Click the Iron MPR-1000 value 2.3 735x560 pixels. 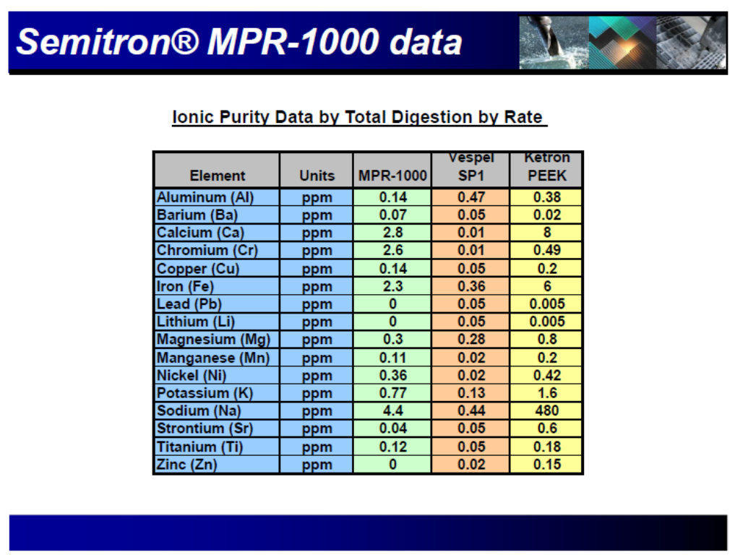(392, 286)
